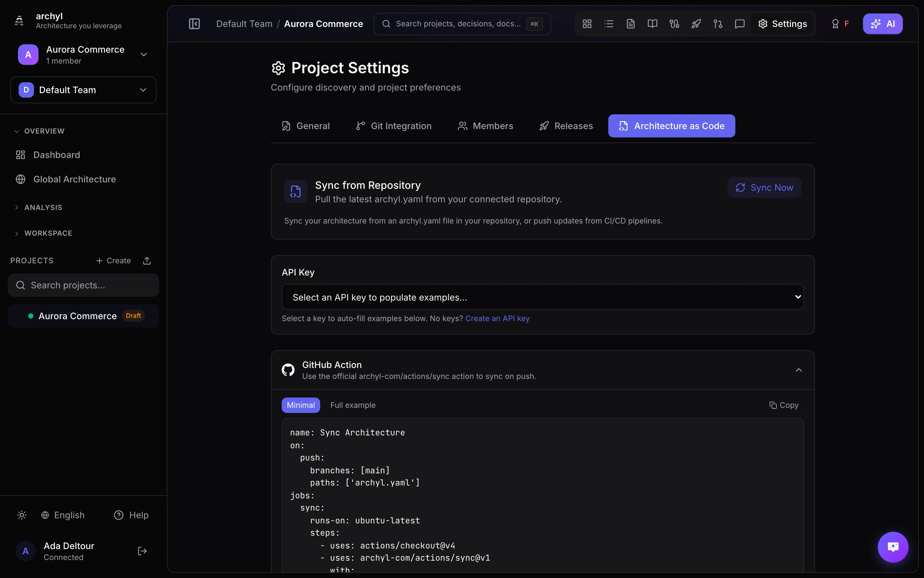Focus the Search projects field
The image size is (924, 578).
[x=83, y=285]
